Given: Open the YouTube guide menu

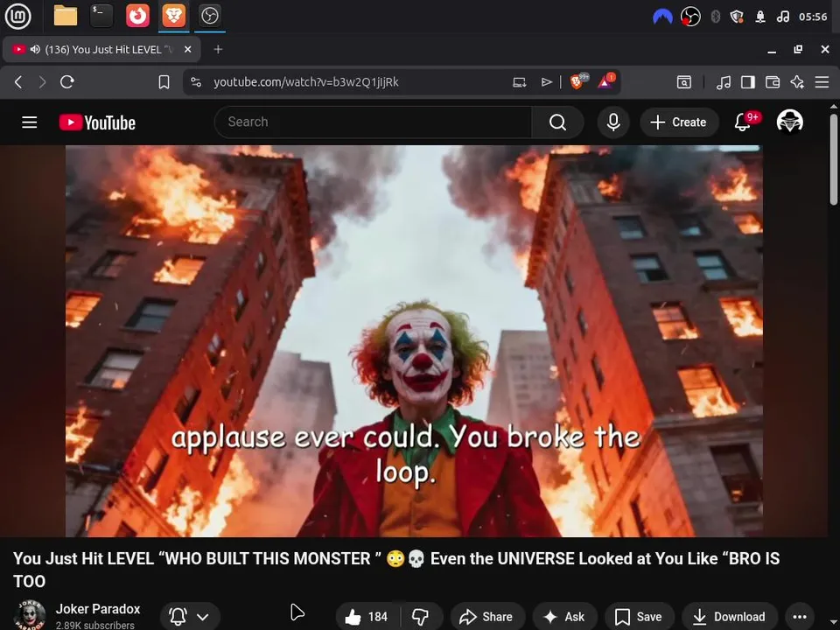Looking at the screenshot, I should [x=30, y=122].
